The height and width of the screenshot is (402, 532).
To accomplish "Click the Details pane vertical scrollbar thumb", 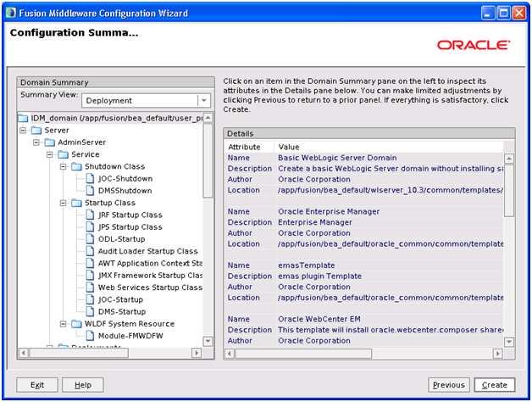I will coord(509,191).
